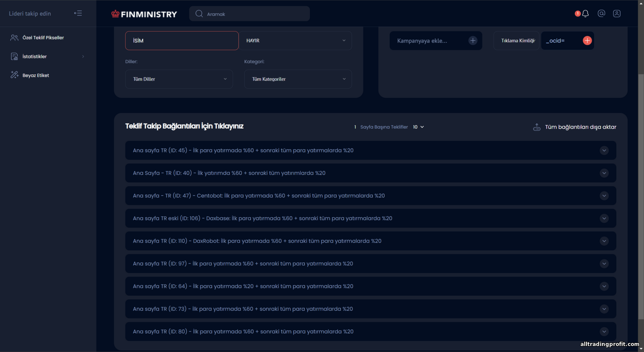This screenshot has width=644, height=352.
Task: Open Beyaz Etiket sidebar item
Action: 36,76
